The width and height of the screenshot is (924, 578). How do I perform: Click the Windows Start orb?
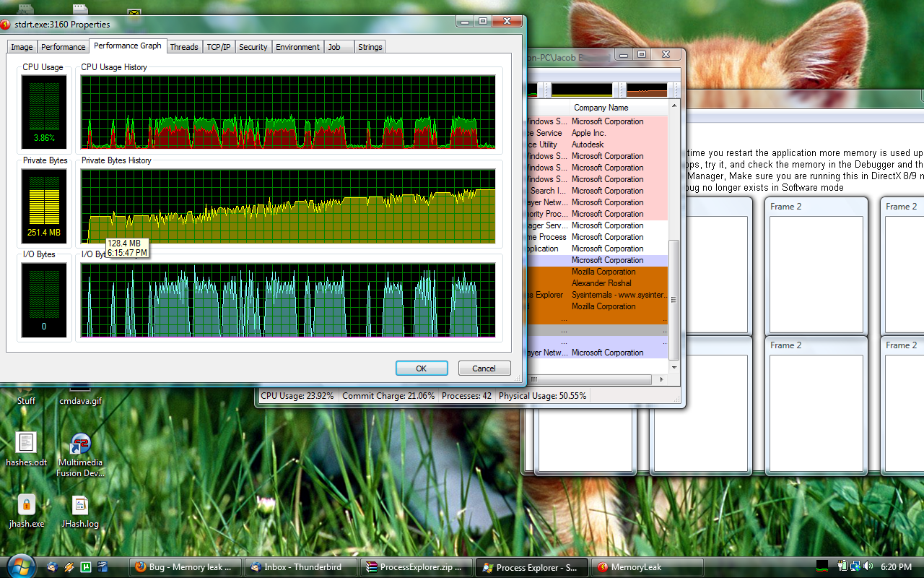20,566
